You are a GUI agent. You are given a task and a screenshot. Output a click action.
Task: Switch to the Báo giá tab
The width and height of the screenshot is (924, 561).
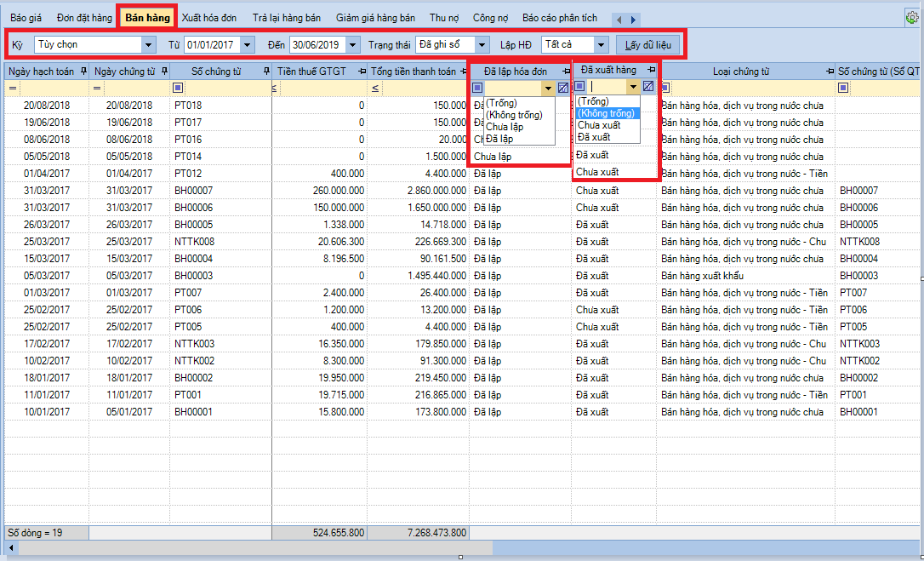coord(26,18)
